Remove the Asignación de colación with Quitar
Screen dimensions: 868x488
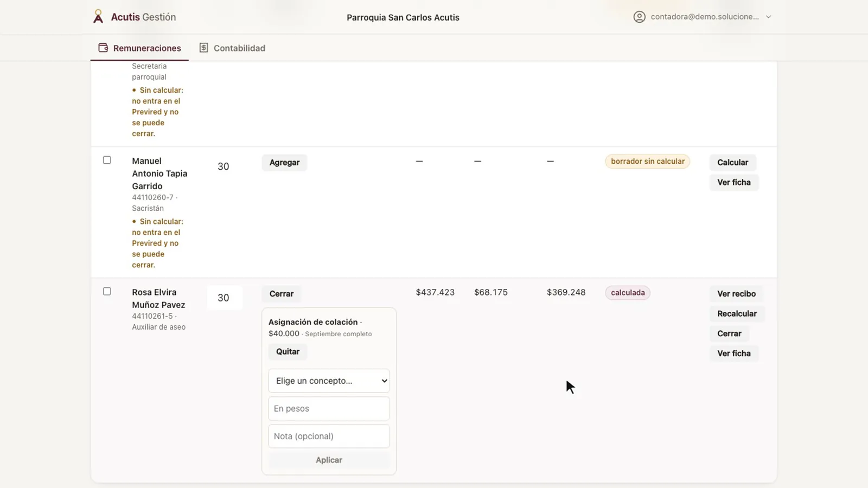click(x=288, y=351)
